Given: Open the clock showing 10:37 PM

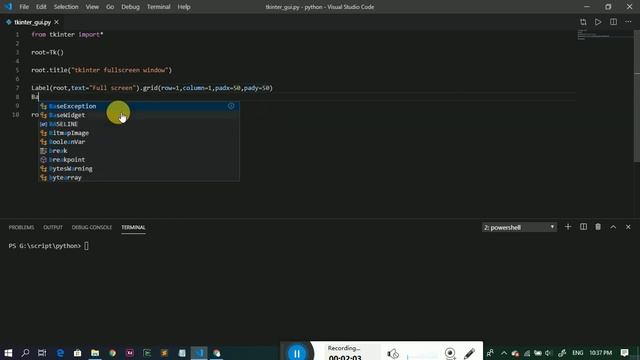Looking at the screenshot, I should pos(600,353).
